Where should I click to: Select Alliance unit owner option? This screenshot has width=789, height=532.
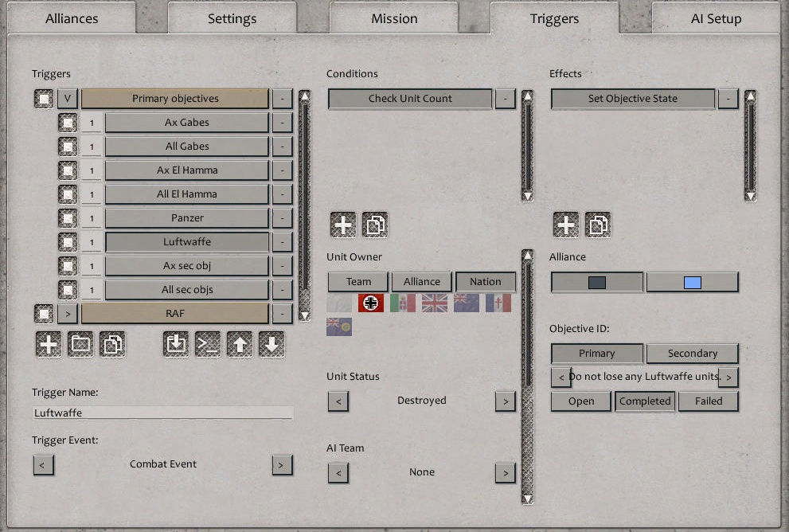tap(422, 282)
